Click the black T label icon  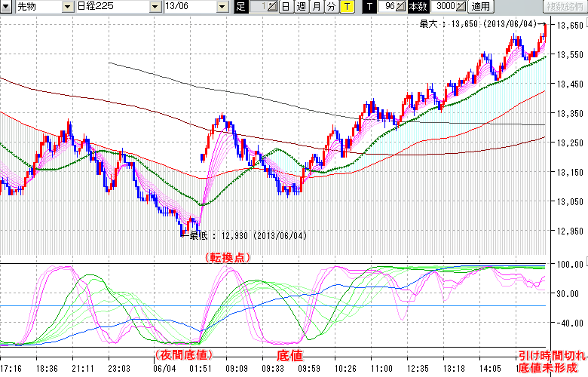click(x=369, y=7)
